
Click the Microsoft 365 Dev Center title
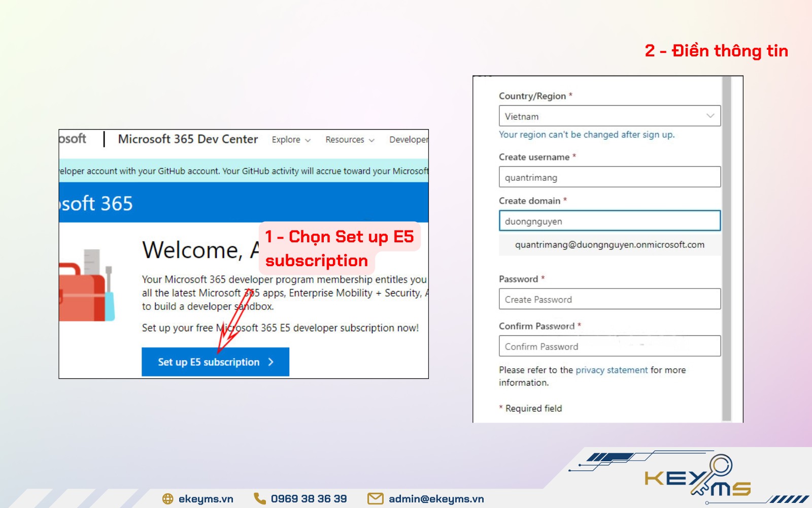[x=188, y=139]
